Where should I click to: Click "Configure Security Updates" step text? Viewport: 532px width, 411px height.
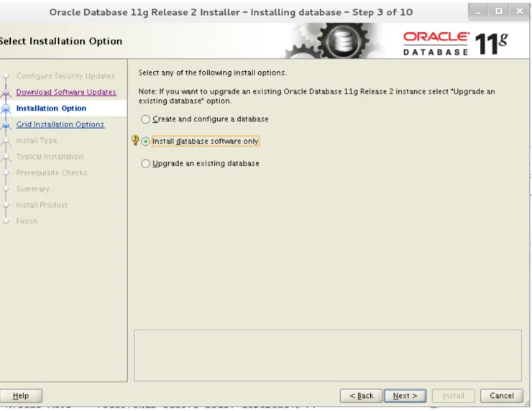65,76
